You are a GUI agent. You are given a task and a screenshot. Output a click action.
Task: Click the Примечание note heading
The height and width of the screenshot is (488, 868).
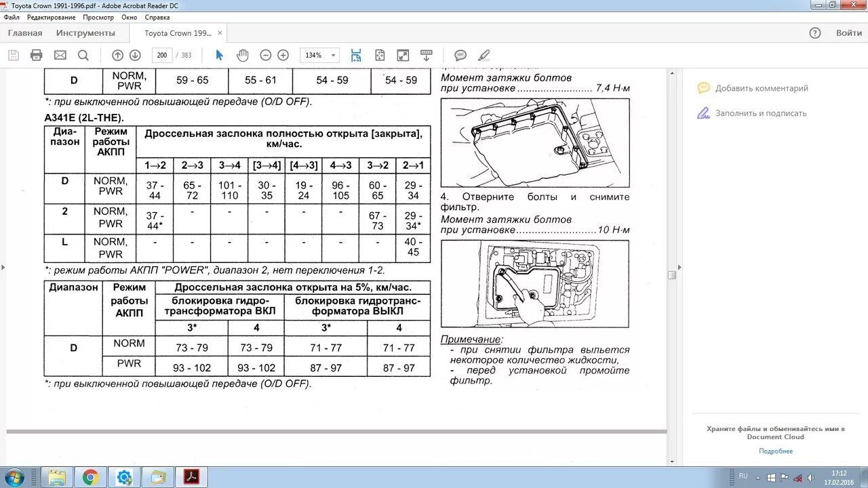[x=472, y=339]
